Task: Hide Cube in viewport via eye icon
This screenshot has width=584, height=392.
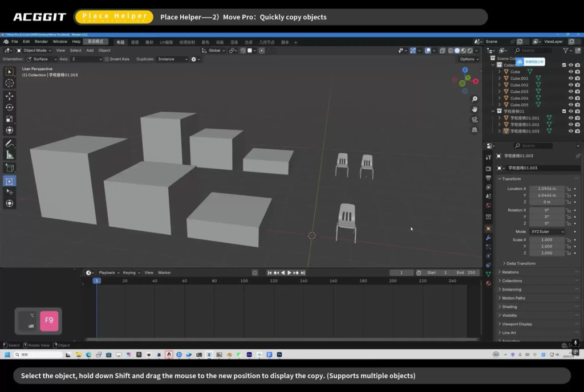Action: pos(570,71)
